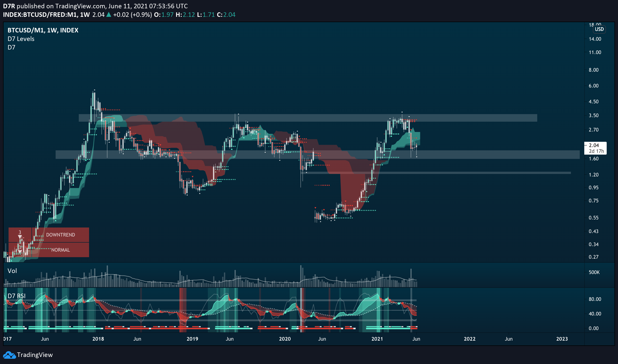Click the header high value 2.12
The height and width of the screenshot is (364, 618).
[x=189, y=15]
